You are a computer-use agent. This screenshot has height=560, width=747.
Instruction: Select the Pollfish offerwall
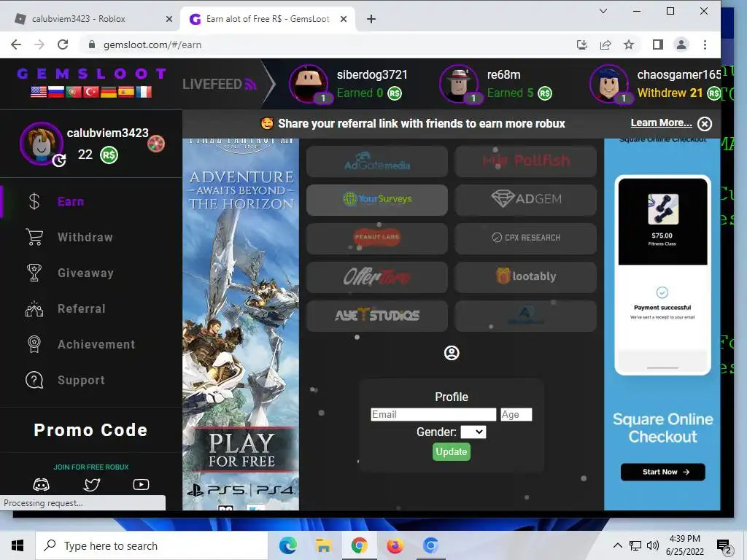(x=525, y=161)
